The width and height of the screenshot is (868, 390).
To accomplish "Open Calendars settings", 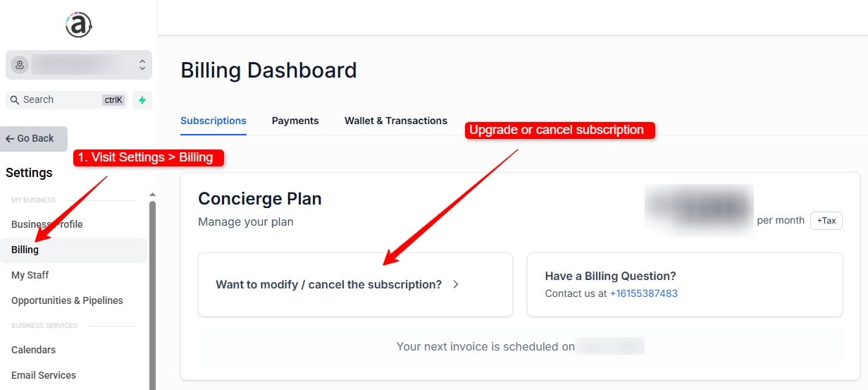I will click(33, 350).
